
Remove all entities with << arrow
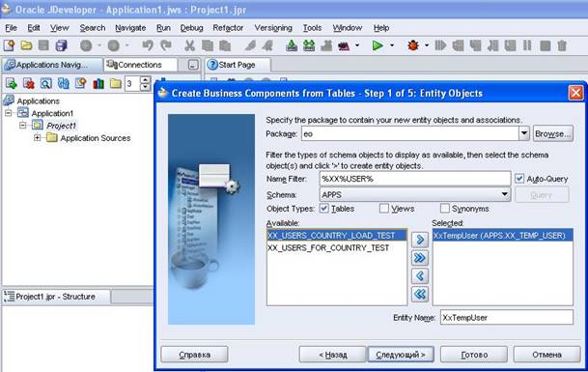pos(420,294)
